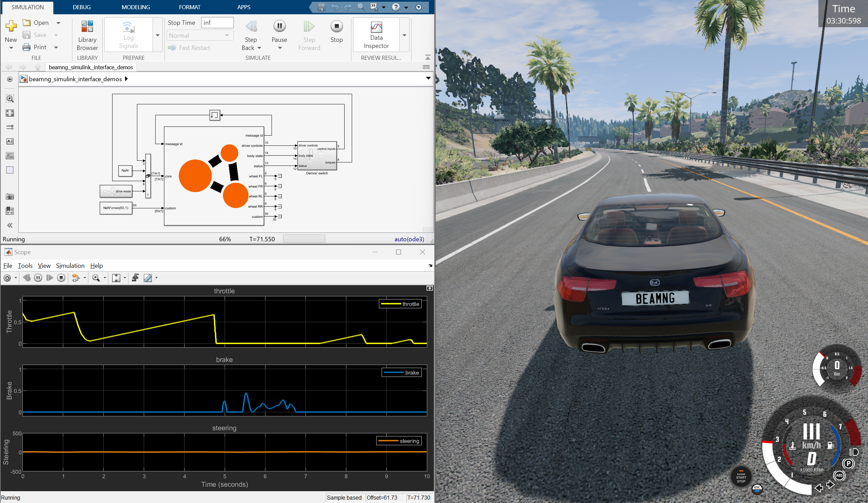Expand the REVIEW RESULTS gallery dropdown
The width and height of the screenshot is (868, 503).
(x=404, y=35)
